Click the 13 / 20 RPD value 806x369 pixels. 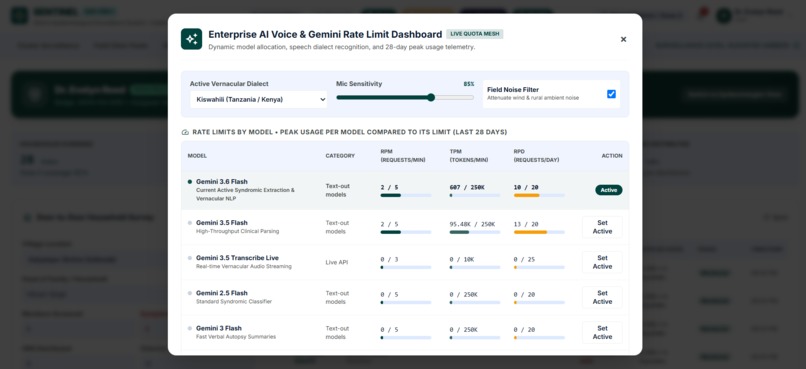(x=525, y=225)
